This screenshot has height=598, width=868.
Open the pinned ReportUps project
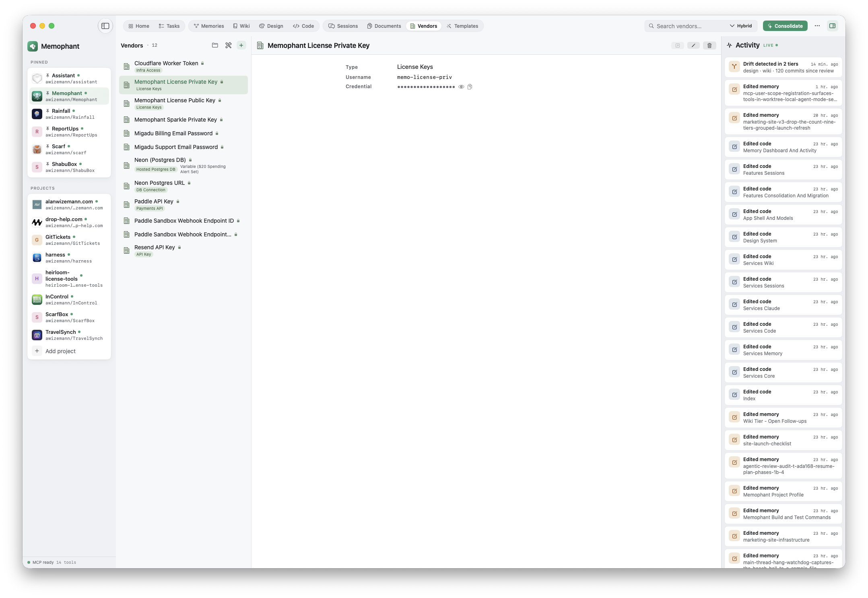[x=69, y=132]
